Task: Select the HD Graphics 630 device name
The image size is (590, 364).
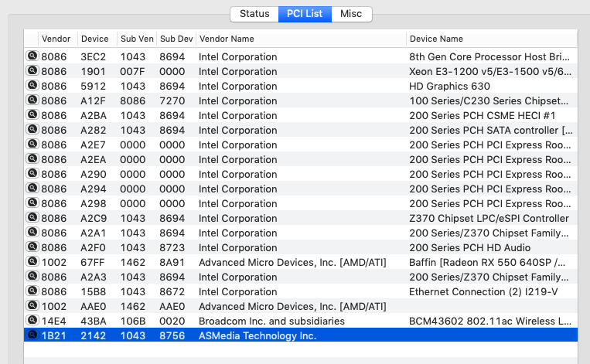Action: tap(449, 86)
